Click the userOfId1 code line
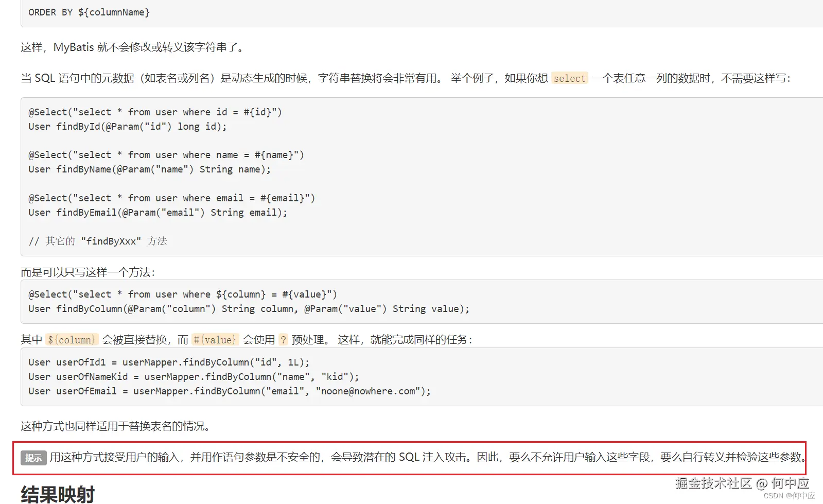 click(169, 362)
